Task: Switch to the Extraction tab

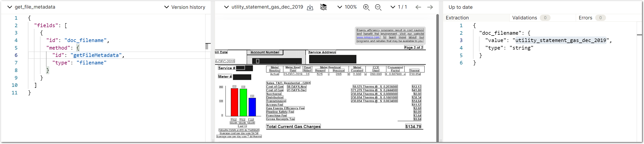Action: coord(457,18)
